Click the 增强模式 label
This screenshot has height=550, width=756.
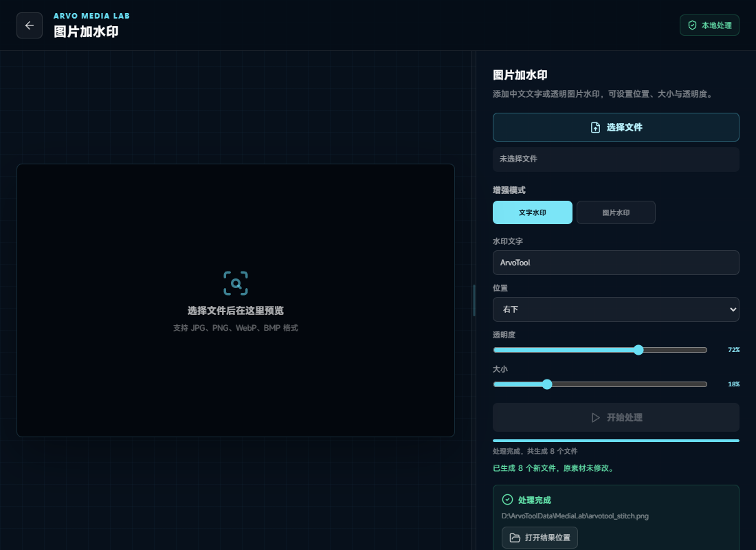coord(509,190)
